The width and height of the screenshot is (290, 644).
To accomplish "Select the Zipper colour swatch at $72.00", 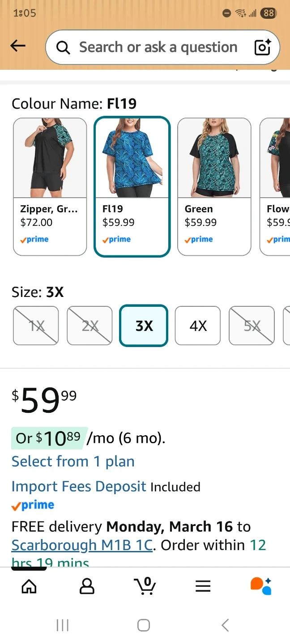I will coord(50,186).
